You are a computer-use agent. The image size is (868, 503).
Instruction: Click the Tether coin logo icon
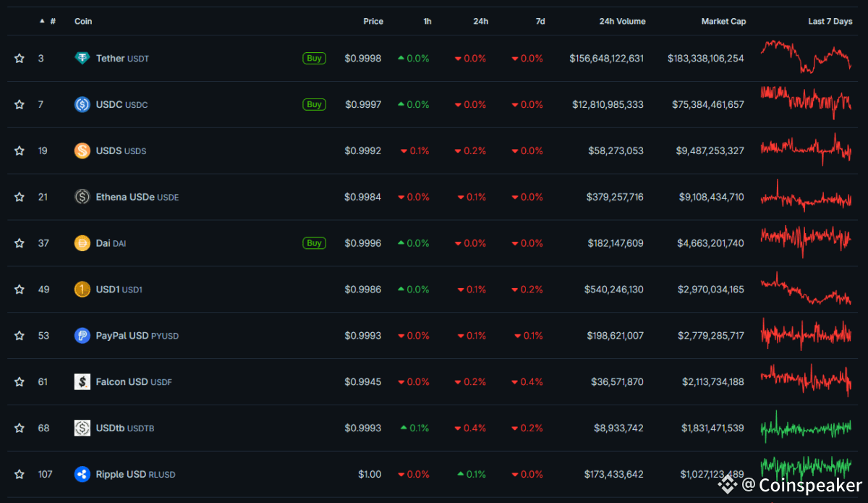82,59
